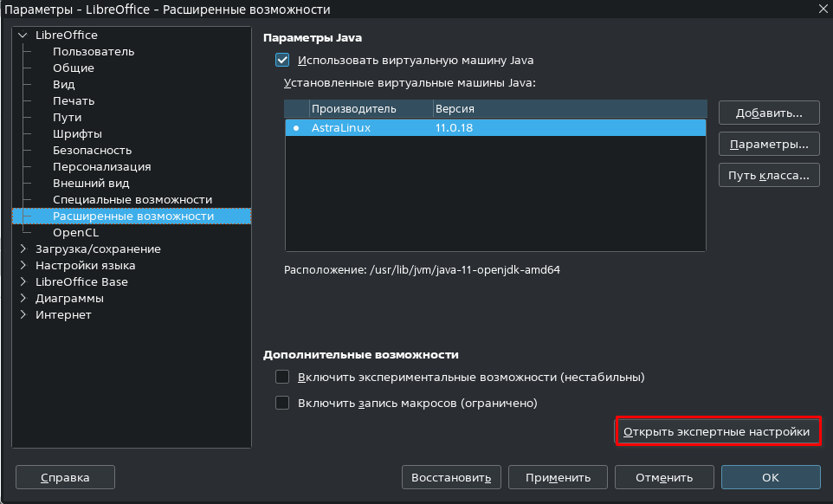Collapse the LibreOffice tree node

click(23, 36)
